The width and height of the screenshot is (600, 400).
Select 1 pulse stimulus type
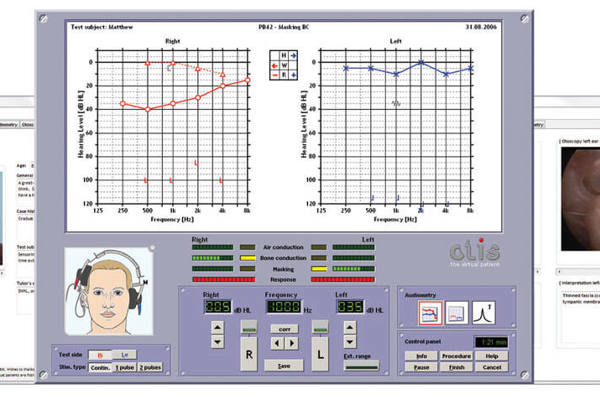pyautogui.click(x=123, y=367)
